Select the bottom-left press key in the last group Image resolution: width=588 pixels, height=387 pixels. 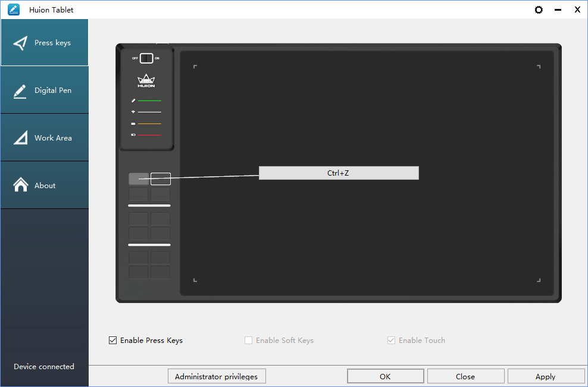click(x=139, y=272)
